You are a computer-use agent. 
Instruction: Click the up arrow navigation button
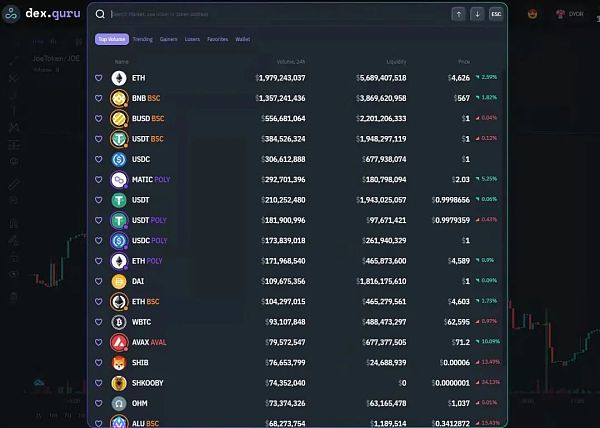click(x=458, y=15)
